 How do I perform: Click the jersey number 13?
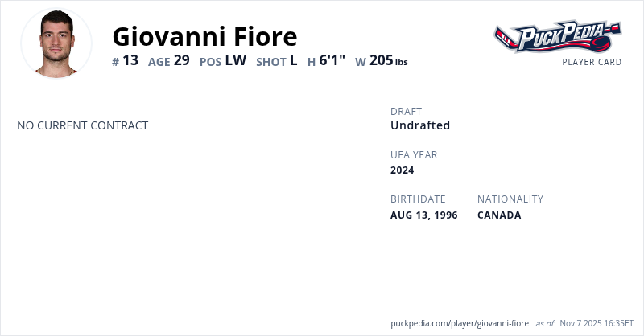pyautogui.click(x=130, y=60)
